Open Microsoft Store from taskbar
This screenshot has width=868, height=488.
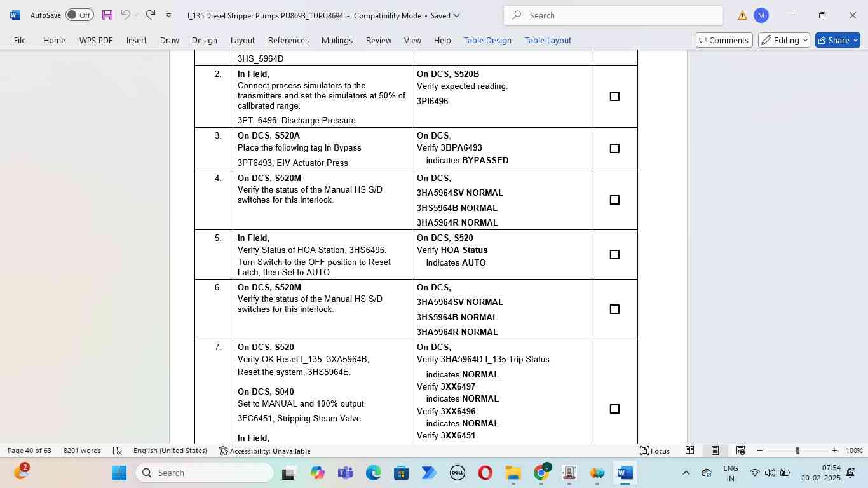point(401,473)
